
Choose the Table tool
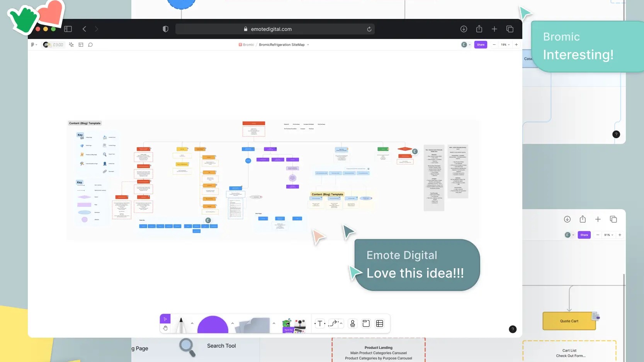[x=380, y=324]
